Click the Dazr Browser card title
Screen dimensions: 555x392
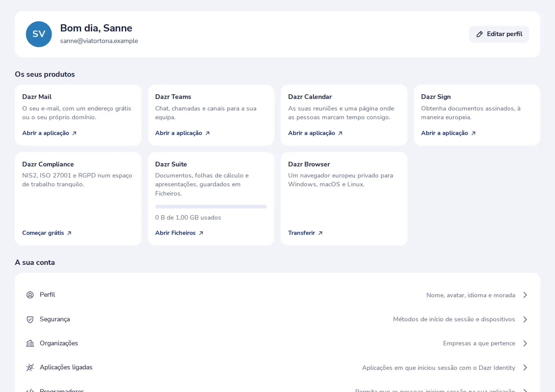pos(309,164)
